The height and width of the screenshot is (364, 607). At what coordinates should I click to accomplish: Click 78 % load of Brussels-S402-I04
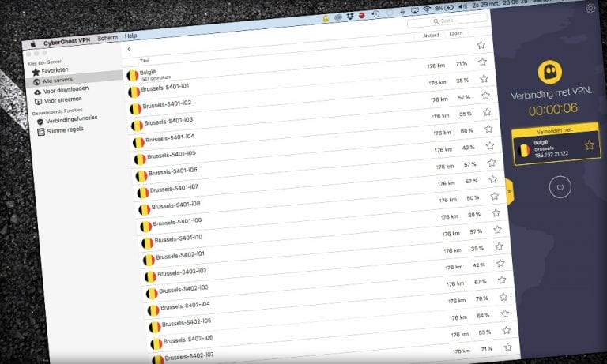tap(482, 298)
